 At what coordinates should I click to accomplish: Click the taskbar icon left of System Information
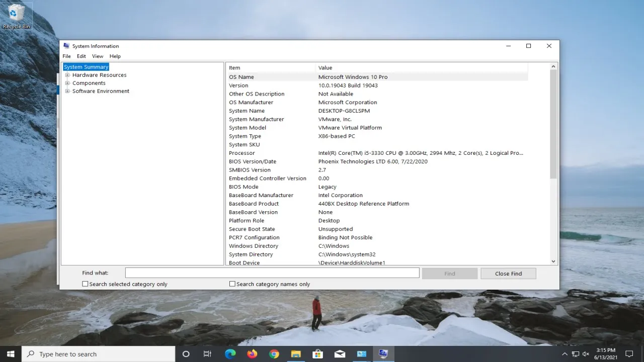[361, 354]
